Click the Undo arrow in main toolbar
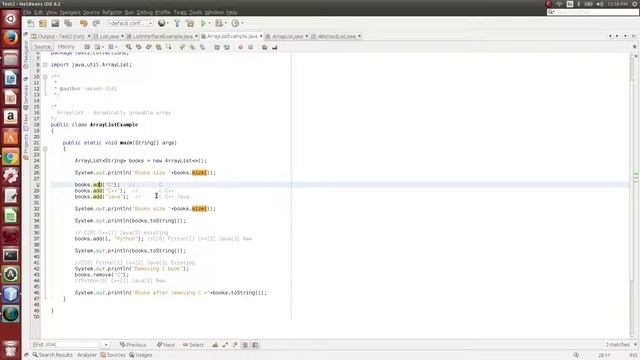The height and width of the screenshot is (360, 640). coord(84,24)
